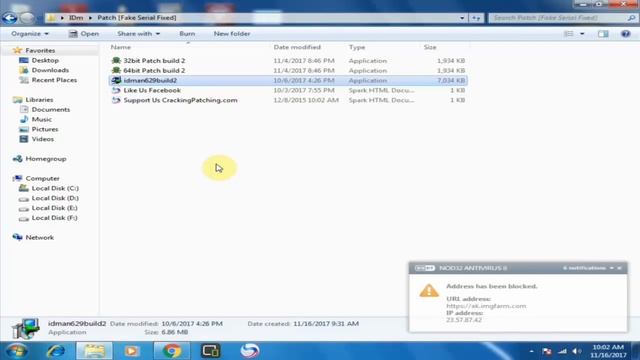640x360 pixels.
Task: Select Libraries in the navigation pane
Action: pos(39,100)
